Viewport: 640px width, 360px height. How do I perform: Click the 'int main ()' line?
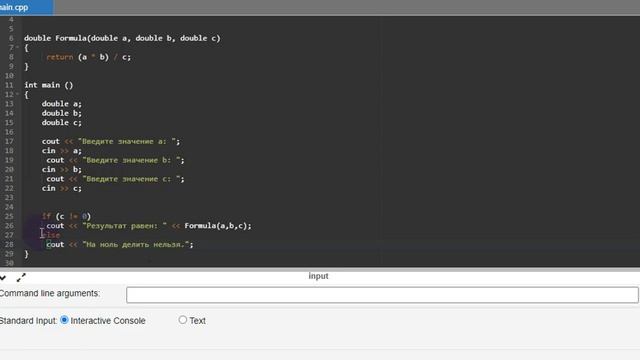tap(49, 85)
